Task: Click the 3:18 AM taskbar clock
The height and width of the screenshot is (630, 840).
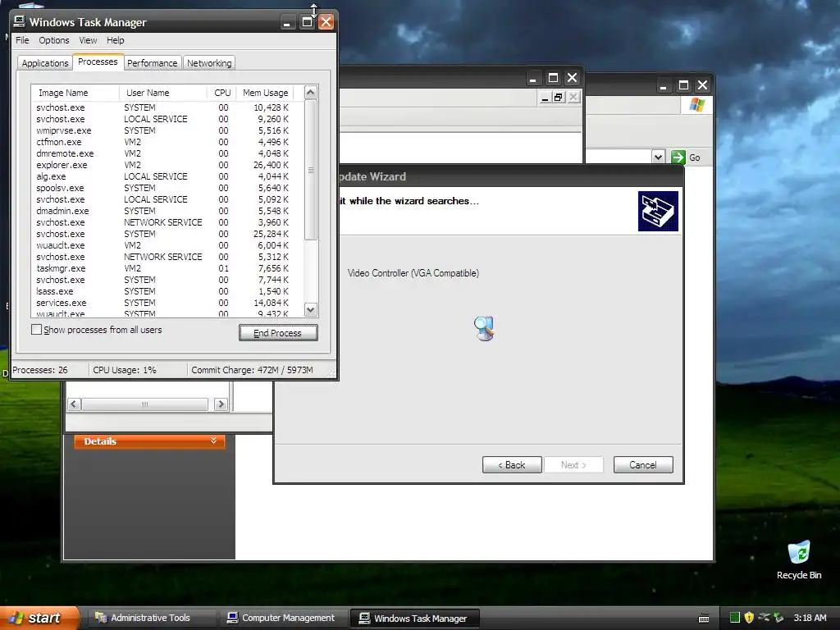Action: [x=810, y=618]
